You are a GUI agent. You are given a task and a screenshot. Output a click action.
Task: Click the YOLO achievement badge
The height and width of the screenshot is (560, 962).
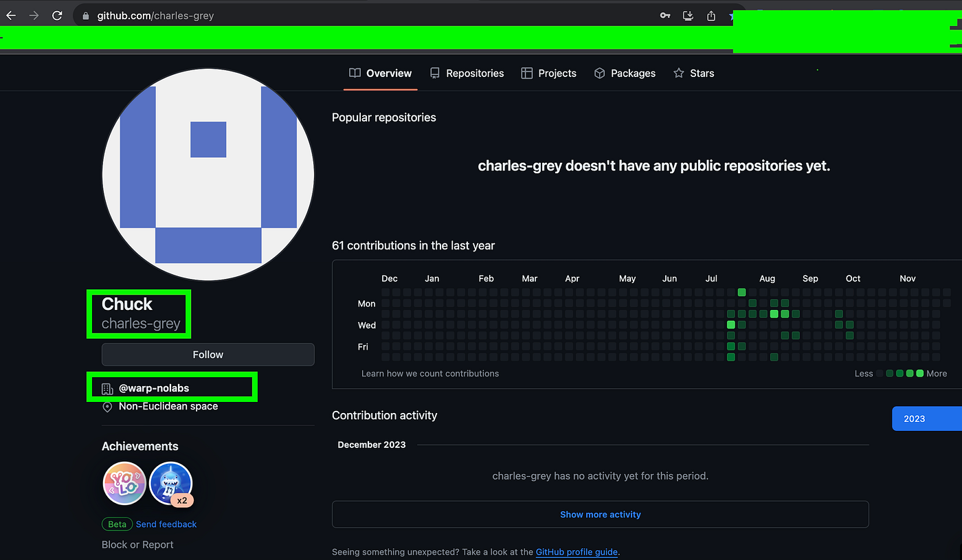[x=124, y=484]
